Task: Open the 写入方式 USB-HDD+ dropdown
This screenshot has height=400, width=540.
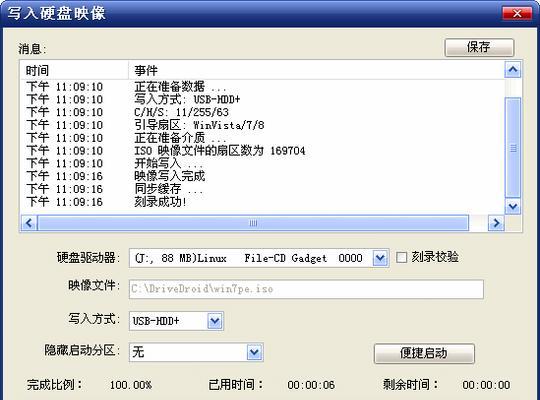Action: coord(215,321)
